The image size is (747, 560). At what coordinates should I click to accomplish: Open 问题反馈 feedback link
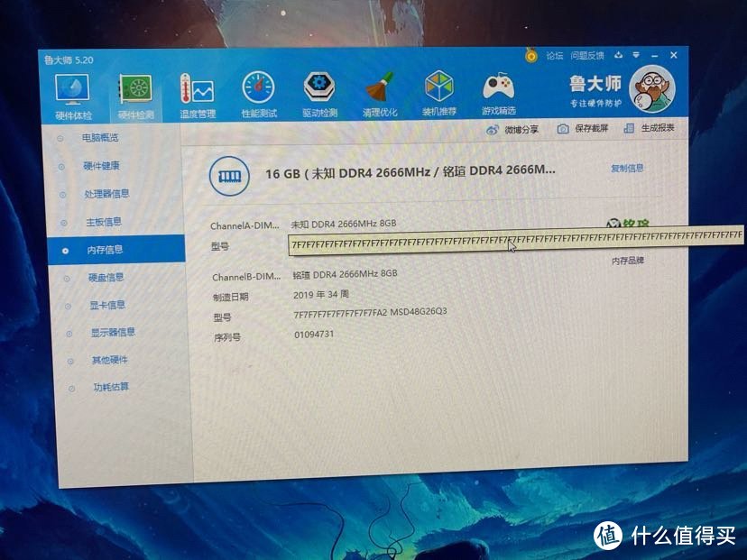587,56
